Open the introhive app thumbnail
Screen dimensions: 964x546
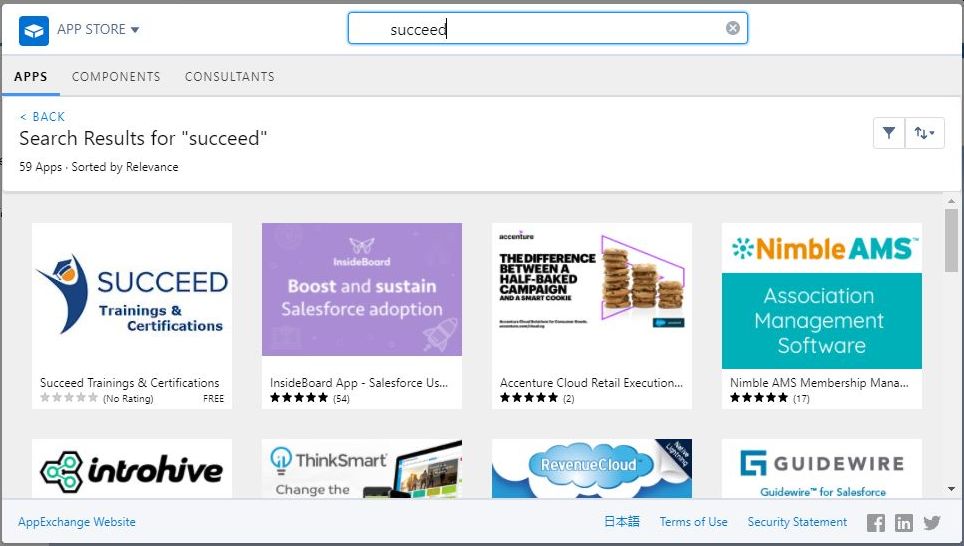[132, 469]
